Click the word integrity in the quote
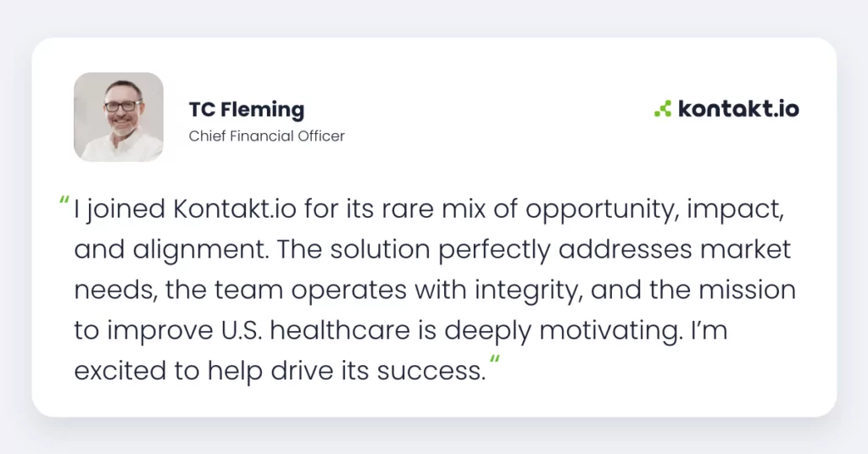 tap(528, 291)
